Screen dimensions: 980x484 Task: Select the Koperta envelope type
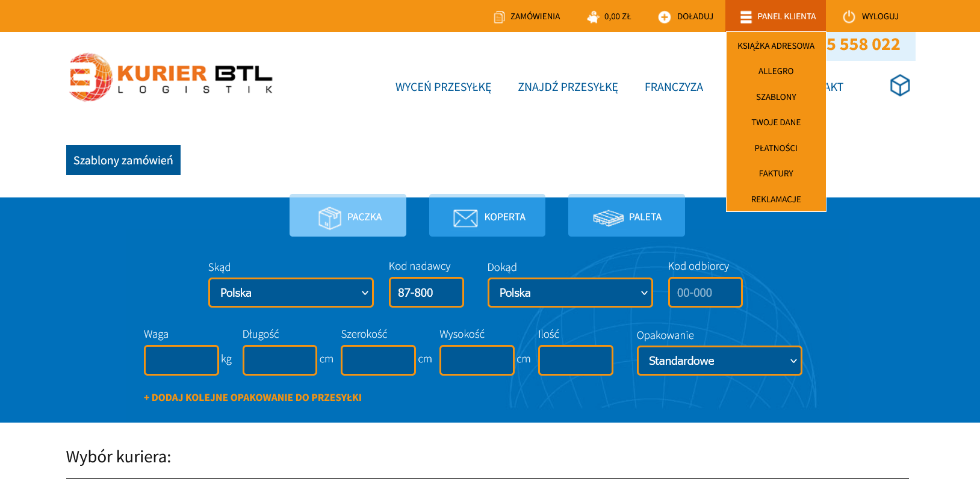click(x=487, y=217)
